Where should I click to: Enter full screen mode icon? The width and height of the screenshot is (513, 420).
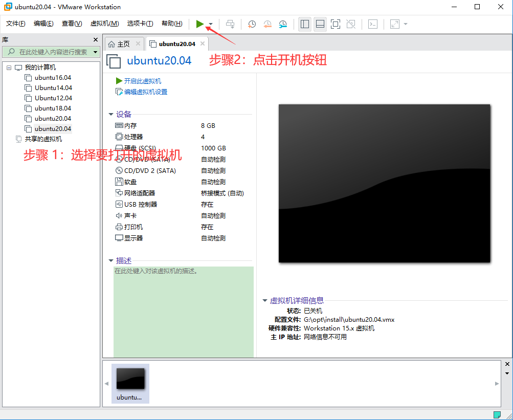[x=336, y=24]
